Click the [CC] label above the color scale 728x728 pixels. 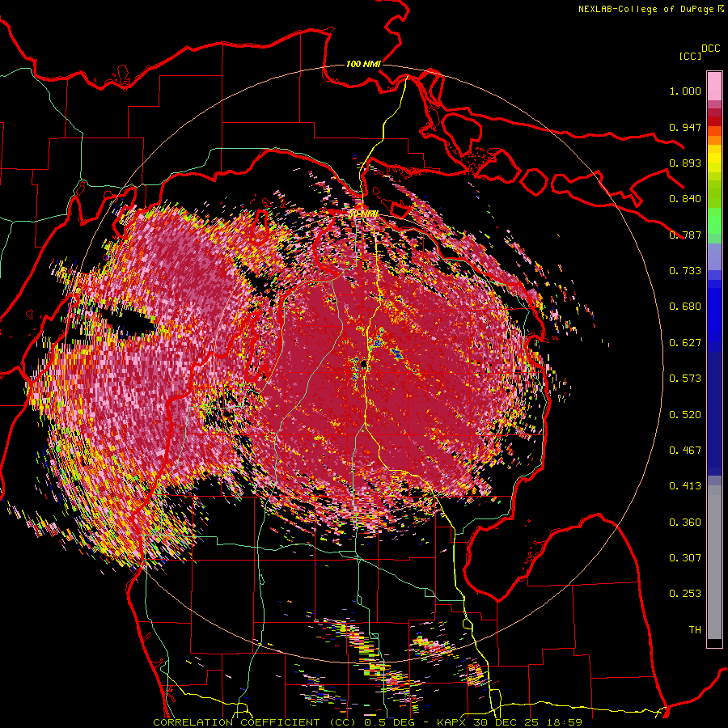690,56
